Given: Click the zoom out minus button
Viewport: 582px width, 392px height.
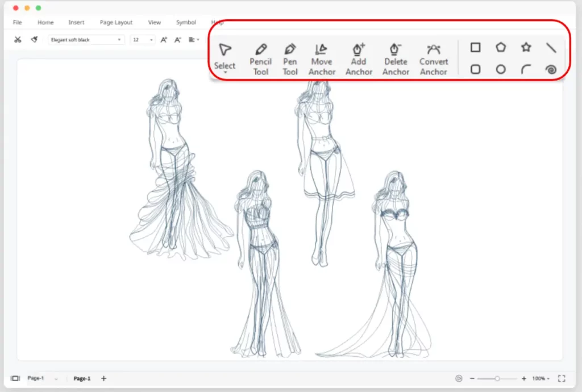Looking at the screenshot, I should (x=472, y=378).
